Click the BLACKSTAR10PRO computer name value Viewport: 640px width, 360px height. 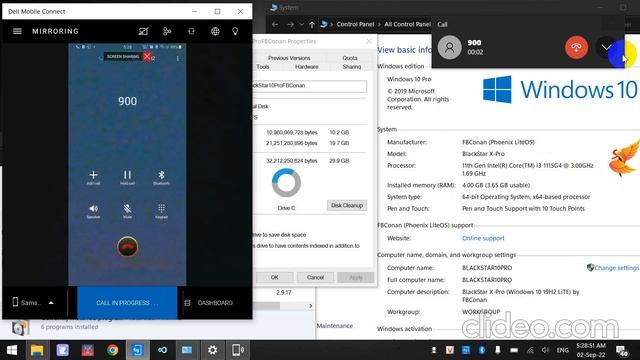pos(487,268)
